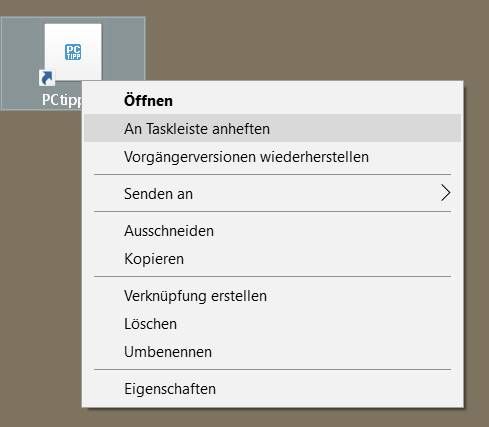This screenshot has width=489, height=427.
Task: Click the blue PC TIPP logo
Action: pos(73,52)
